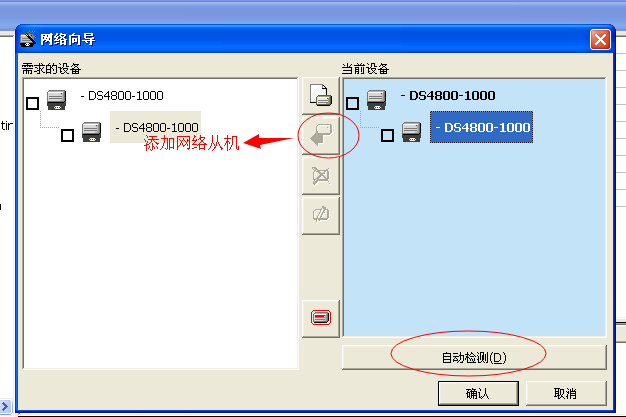The height and width of the screenshot is (417, 626).
Task: Tick the child DS4800-1000 checkbox in 当前设备
Action: [x=387, y=135]
